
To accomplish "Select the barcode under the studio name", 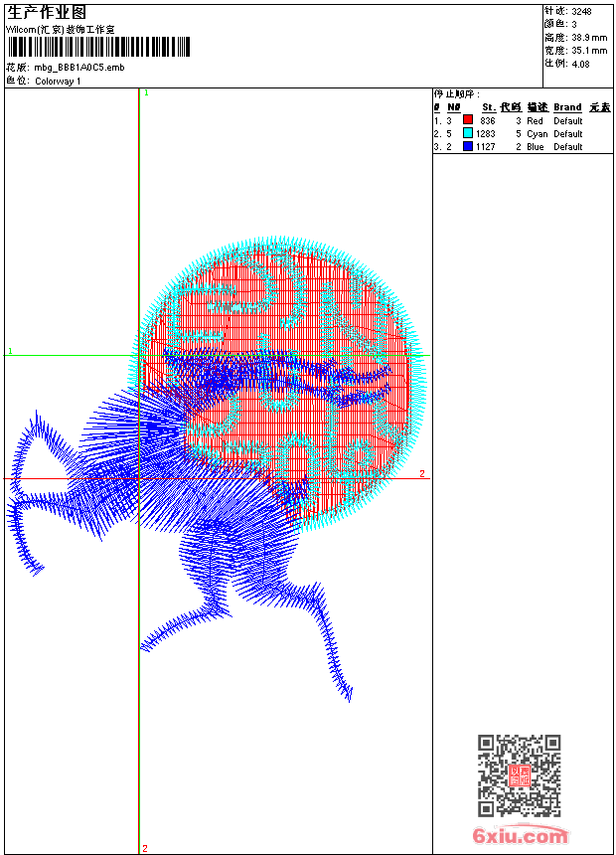I will (98, 47).
